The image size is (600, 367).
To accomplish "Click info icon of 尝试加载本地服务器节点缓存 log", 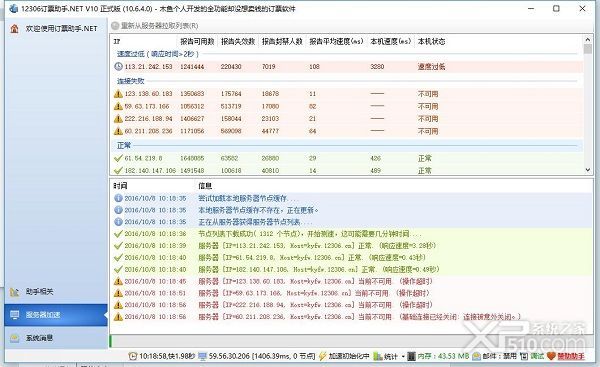I will coord(118,198).
